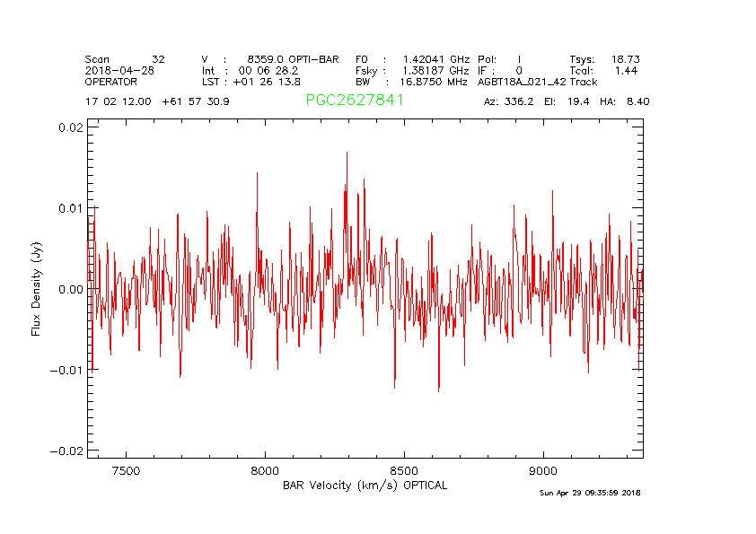
Task: Click the BW 16.8750 MHz bandwidth
Action: click(x=412, y=82)
